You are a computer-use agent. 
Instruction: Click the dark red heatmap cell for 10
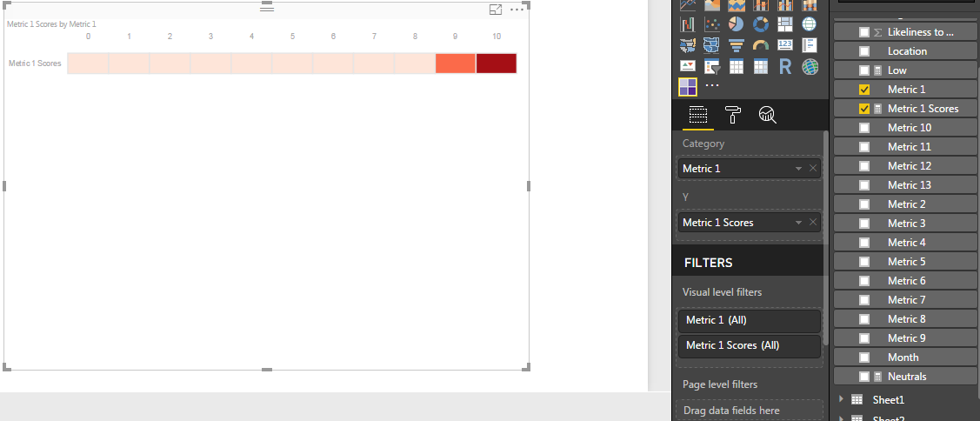497,63
